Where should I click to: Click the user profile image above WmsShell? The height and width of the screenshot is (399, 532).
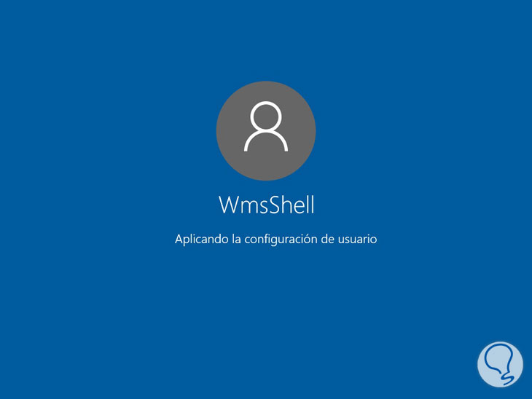266,130
